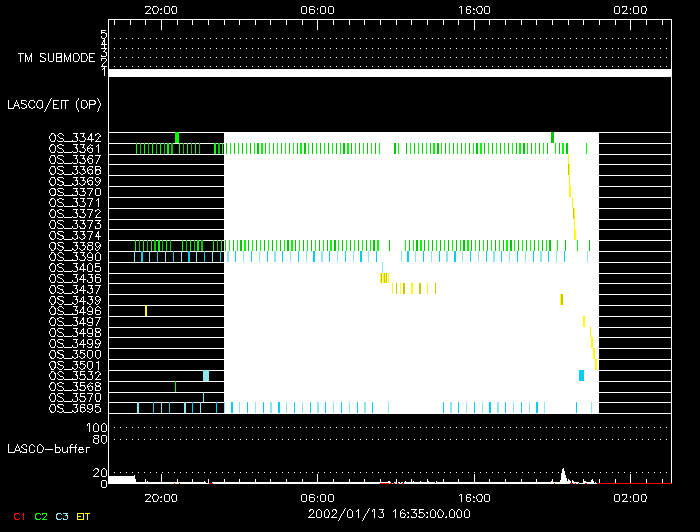Click the yellow marker in the OS_3496 row
Screen dimensions: 700x532
point(146,311)
